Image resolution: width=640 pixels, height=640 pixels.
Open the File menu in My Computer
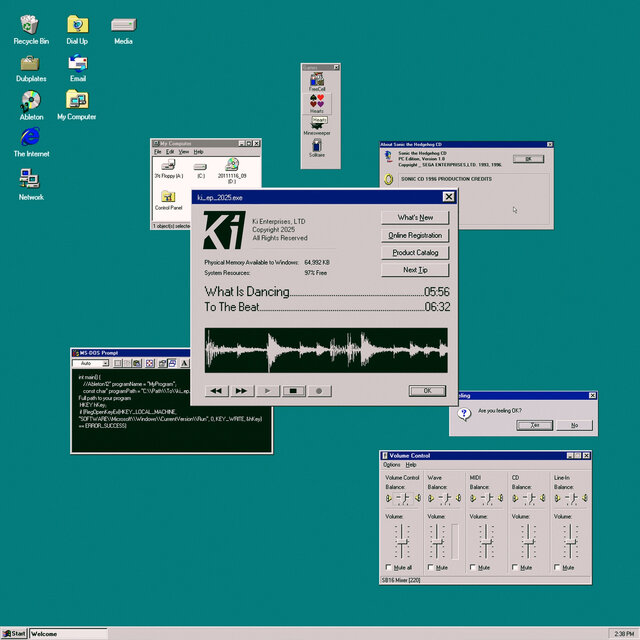pos(158,151)
